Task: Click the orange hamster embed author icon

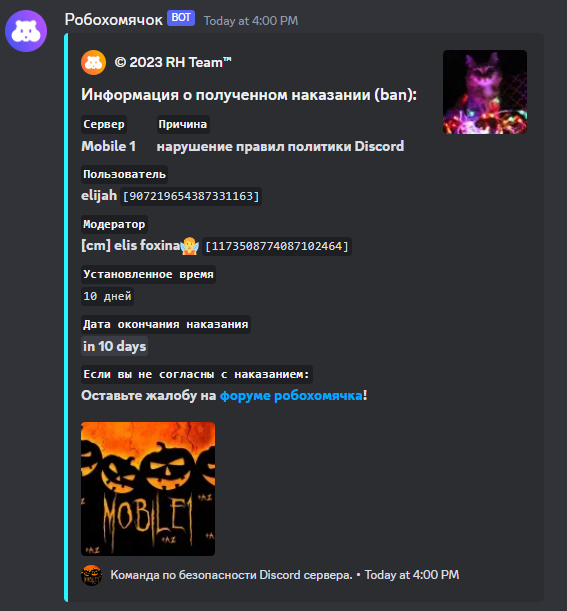Action: 94,62
